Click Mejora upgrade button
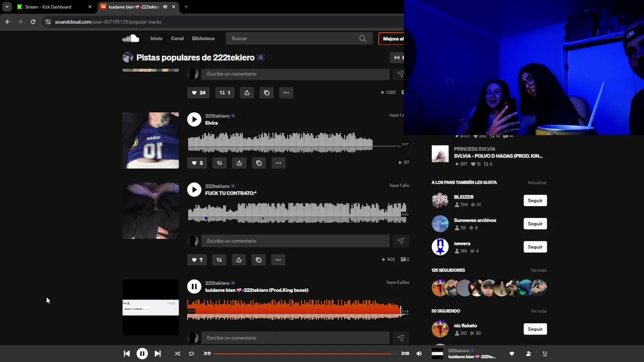This screenshot has height=362, width=644. pyautogui.click(x=391, y=39)
